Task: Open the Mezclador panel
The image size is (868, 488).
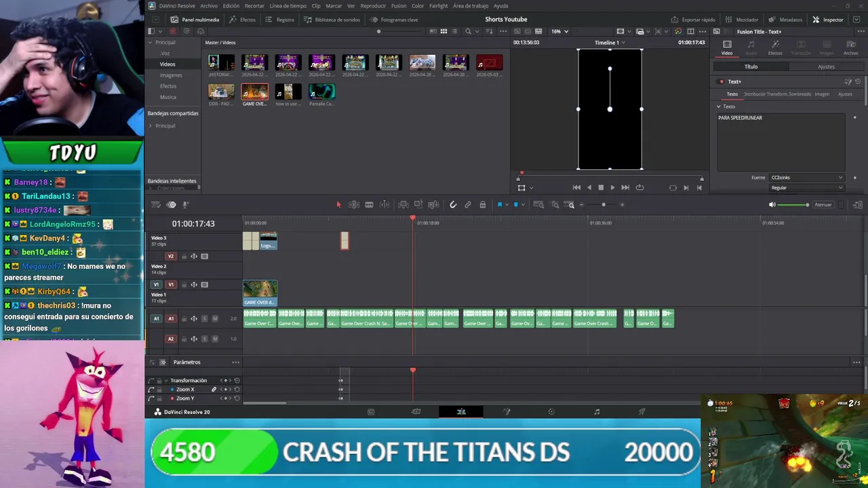Action: 742,20
